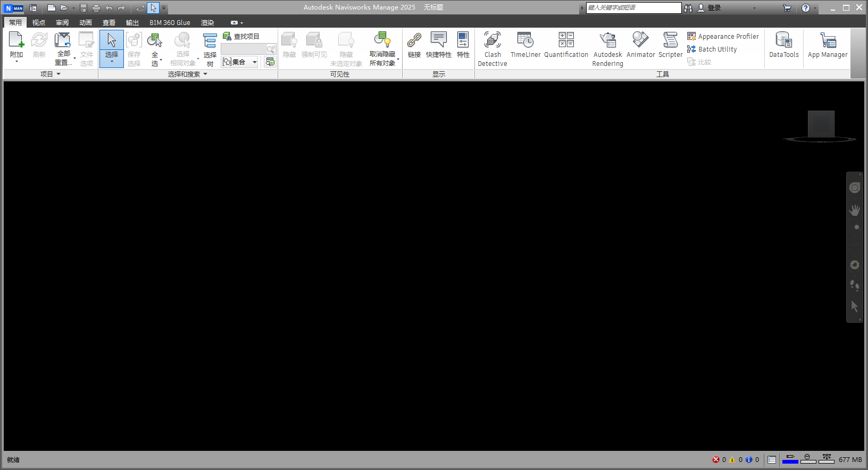Click the manage sets icon beside 集合
The image size is (868, 470).
tap(270, 62)
